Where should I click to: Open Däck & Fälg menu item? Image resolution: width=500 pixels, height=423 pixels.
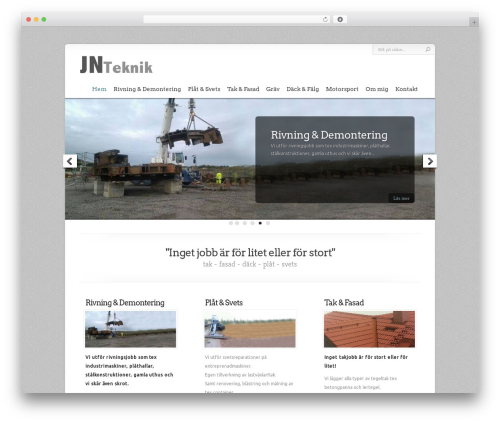point(303,89)
